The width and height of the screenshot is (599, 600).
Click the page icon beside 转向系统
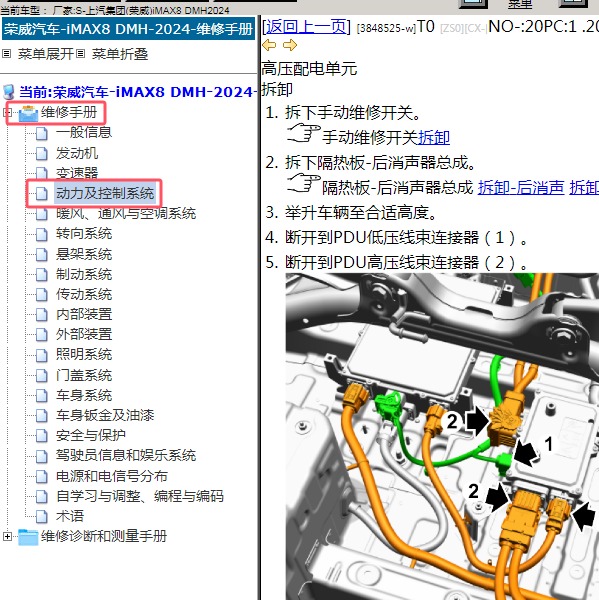point(42,234)
